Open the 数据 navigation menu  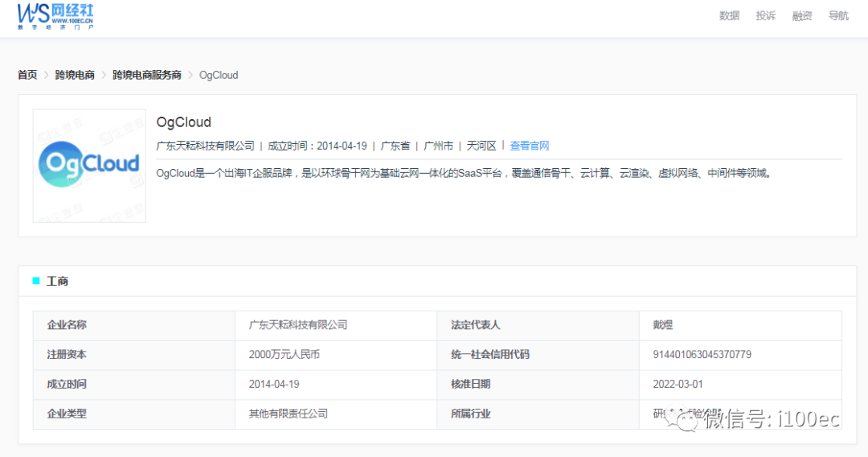pos(729,15)
